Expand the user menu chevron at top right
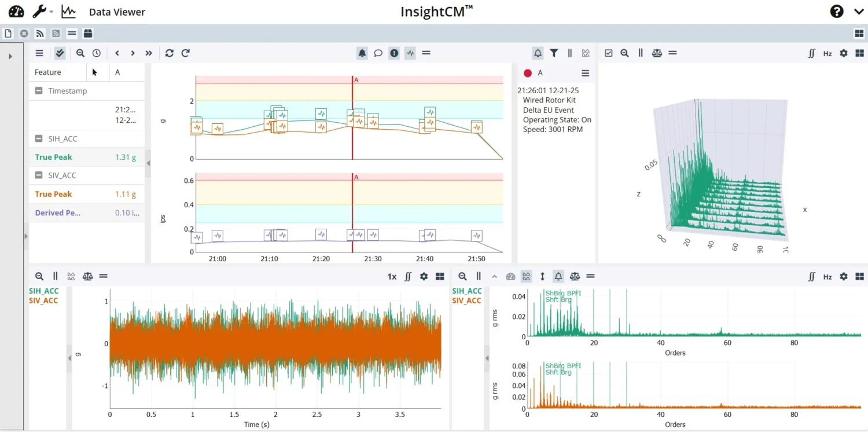 tap(858, 12)
